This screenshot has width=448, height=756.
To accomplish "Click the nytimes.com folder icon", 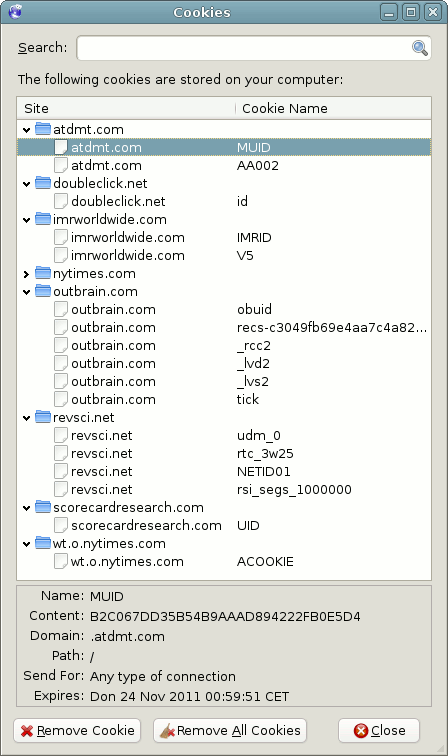I will (43, 273).
